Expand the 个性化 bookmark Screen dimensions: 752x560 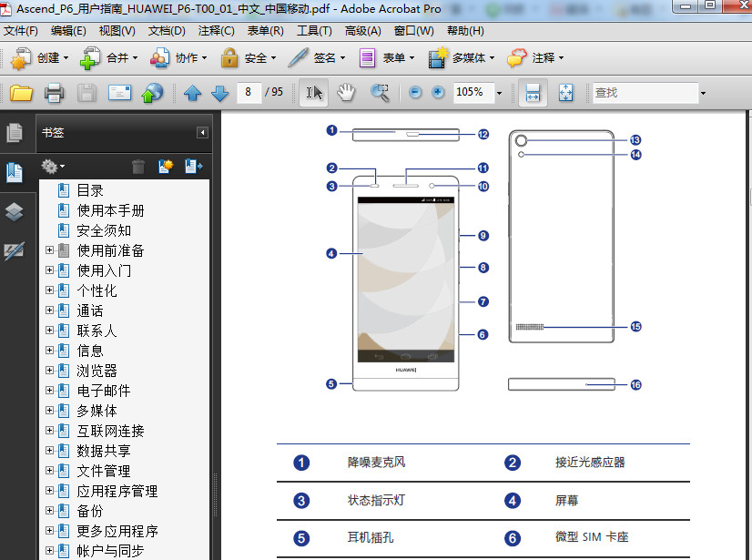pos(49,290)
